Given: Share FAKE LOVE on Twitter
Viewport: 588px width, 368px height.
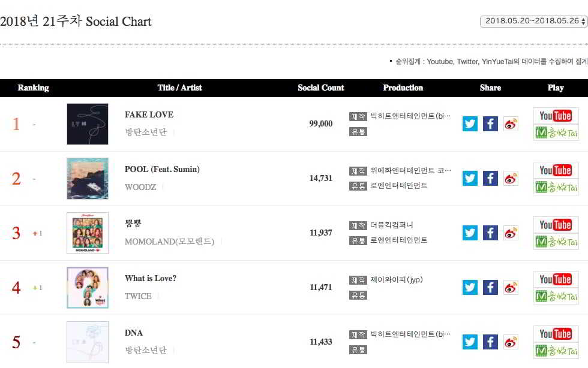Looking at the screenshot, I should 470,124.
